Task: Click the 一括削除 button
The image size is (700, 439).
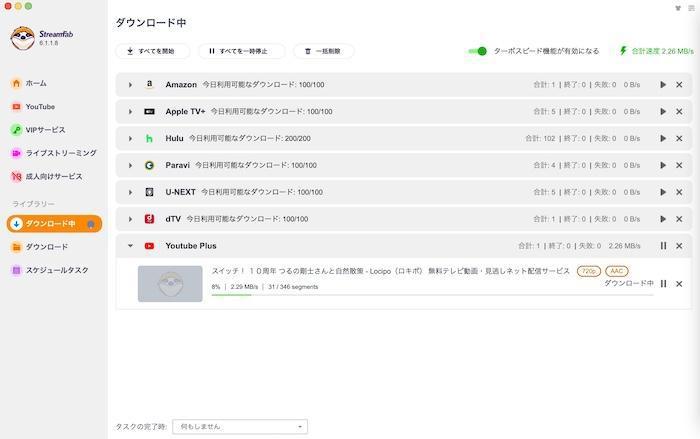Action: (x=324, y=51)
